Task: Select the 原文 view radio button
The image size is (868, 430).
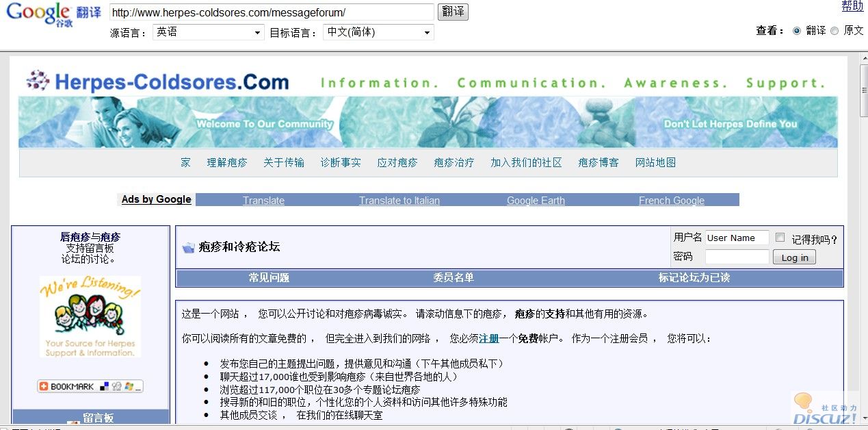Action: (834, 31)
